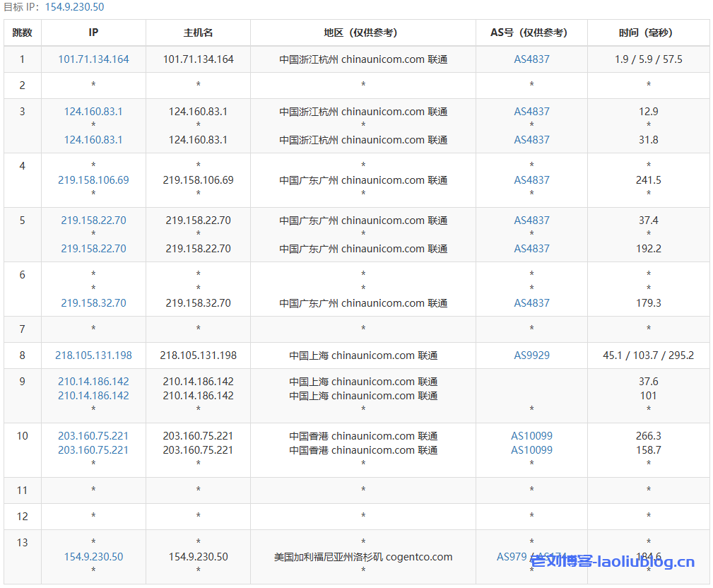Select the first 210.14.186.142 link in hop 9

coord(93,381)
